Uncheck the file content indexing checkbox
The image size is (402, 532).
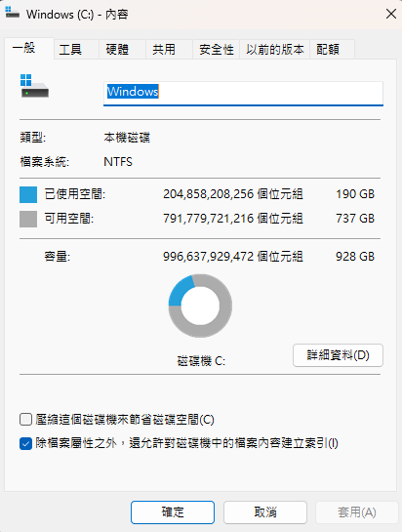(x=25, y=443)
